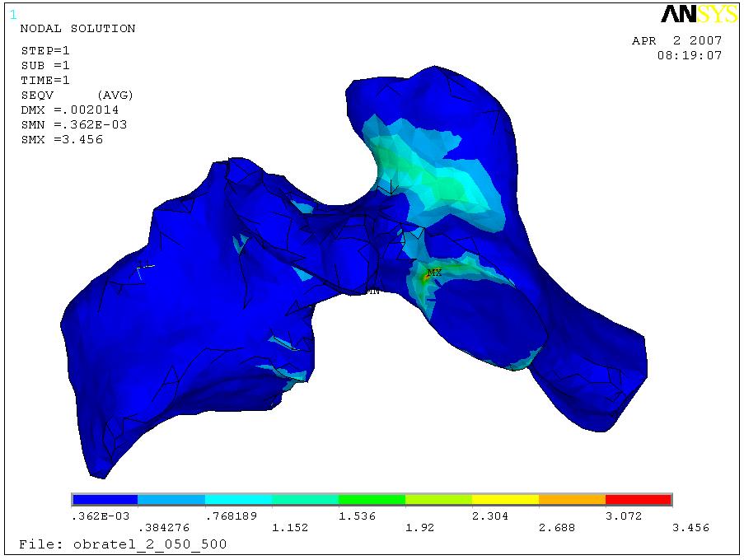Click the timestamp 08:19:07
Viewport: 744px width, 560px height.
tap(690, 55)
